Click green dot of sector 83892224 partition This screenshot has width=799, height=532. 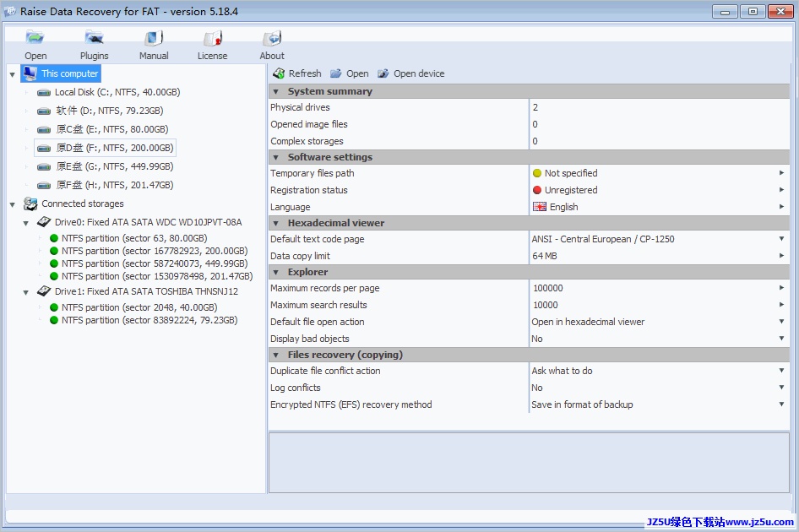coord(54,320)
